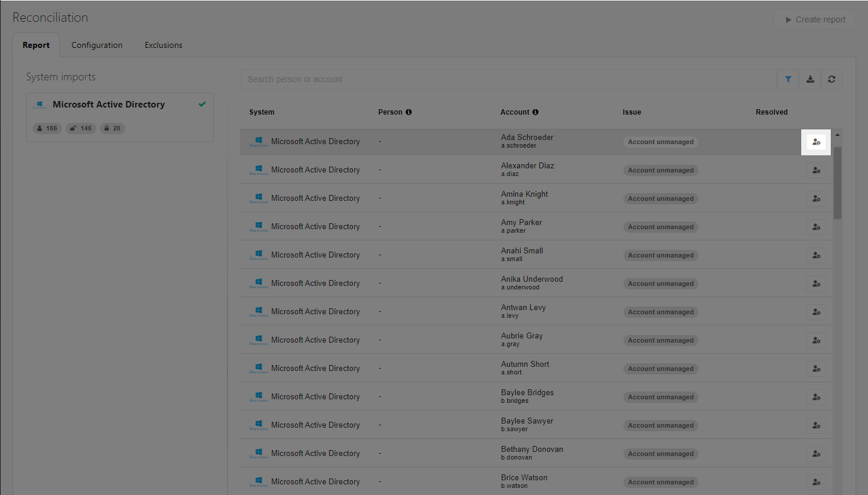Switch to the Configuration tab

(x=97, y=45)
